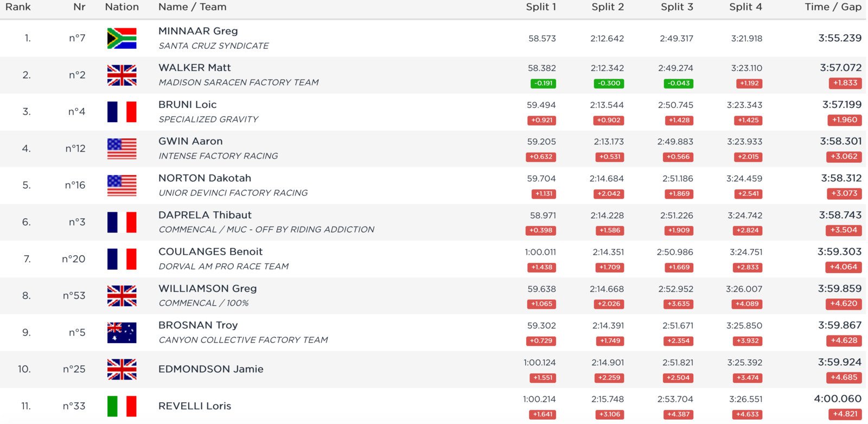
Task: Click team UNIOR DEVINCI FACTORY RACING
Action: tap(233, 193)
